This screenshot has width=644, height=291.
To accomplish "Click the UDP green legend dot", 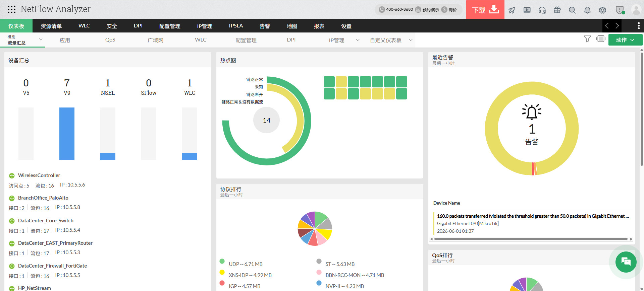I will [x=222, y=261].
